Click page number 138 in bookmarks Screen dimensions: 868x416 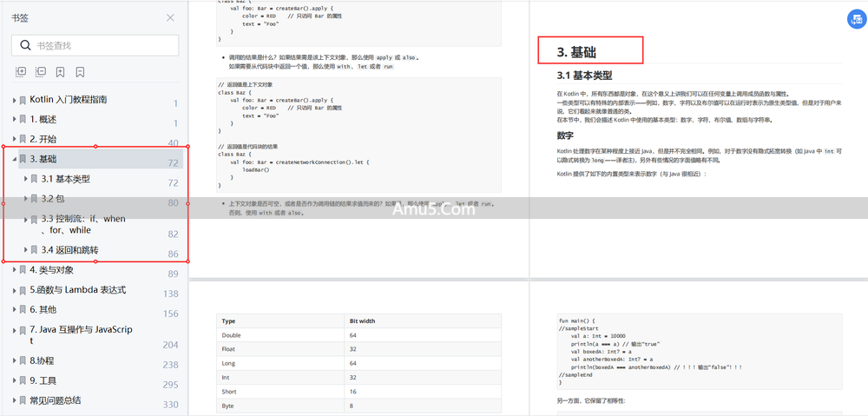170,294
